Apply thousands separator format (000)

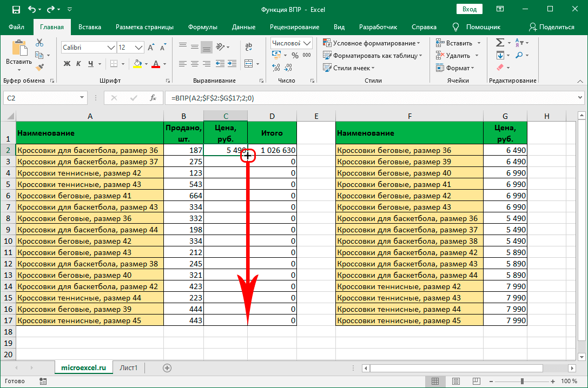click(307, 55)
